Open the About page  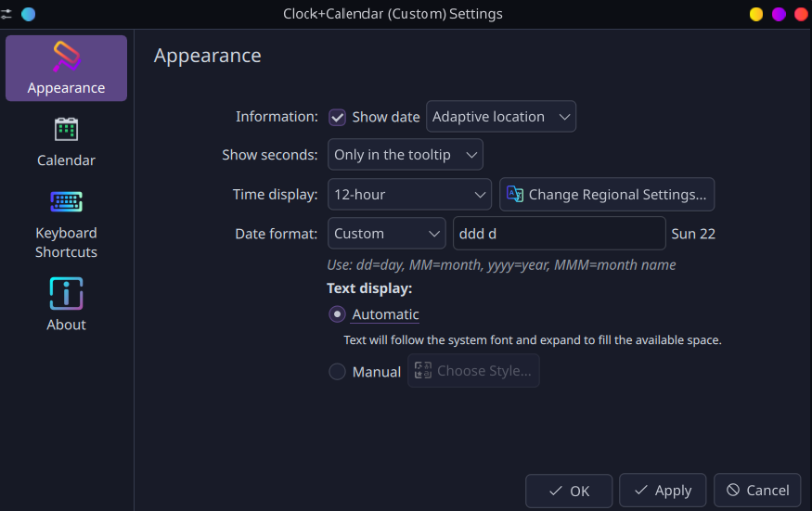[66, 304]
